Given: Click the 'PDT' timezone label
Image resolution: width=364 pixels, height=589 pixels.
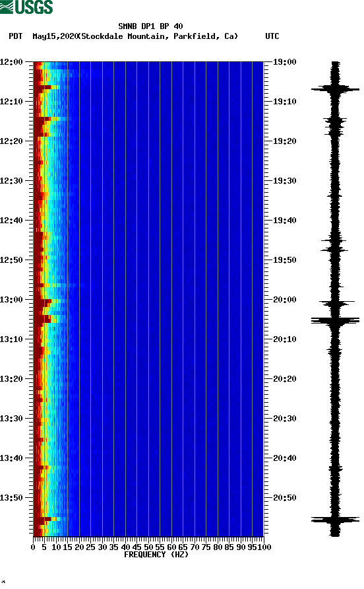Looking at the screenshot, I should tap(15, 36).
